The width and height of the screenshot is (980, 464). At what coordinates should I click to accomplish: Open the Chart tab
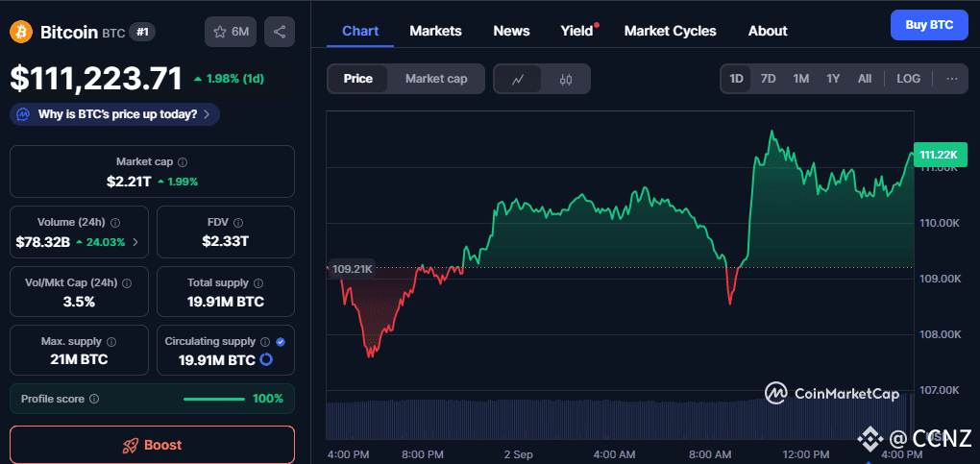[x=360, y=31]
